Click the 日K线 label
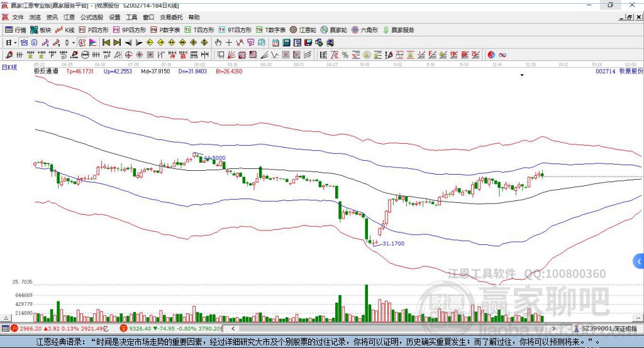 tap(9, 67)
